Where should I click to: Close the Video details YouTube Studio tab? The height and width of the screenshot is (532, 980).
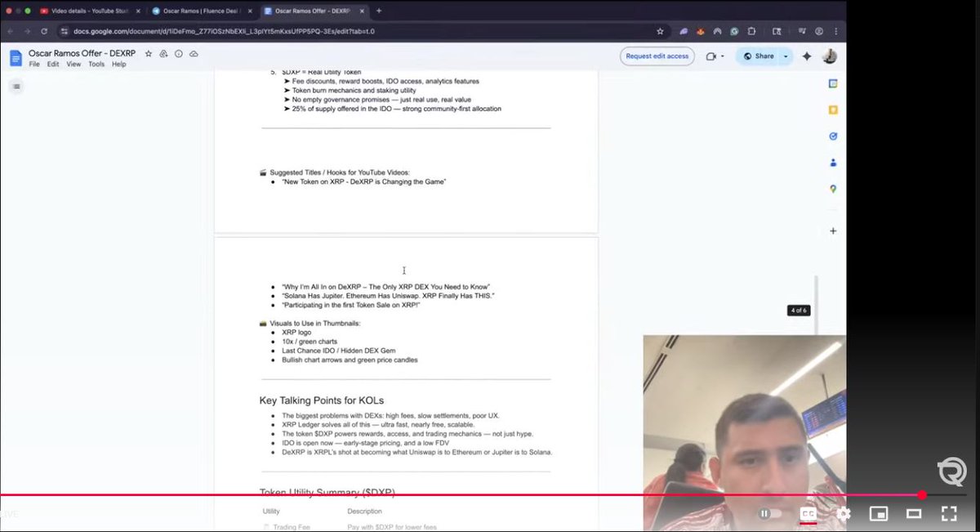click(x=136, y=11)
